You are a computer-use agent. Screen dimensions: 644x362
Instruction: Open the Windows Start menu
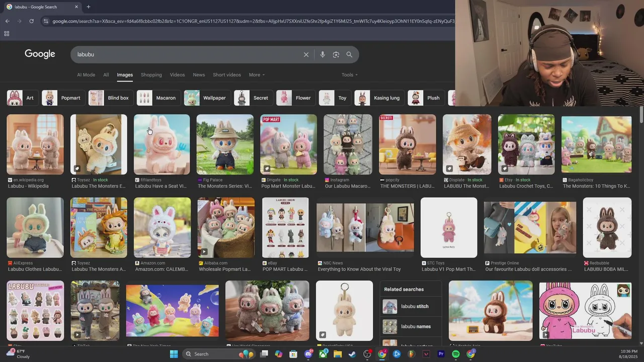point(174,354)
